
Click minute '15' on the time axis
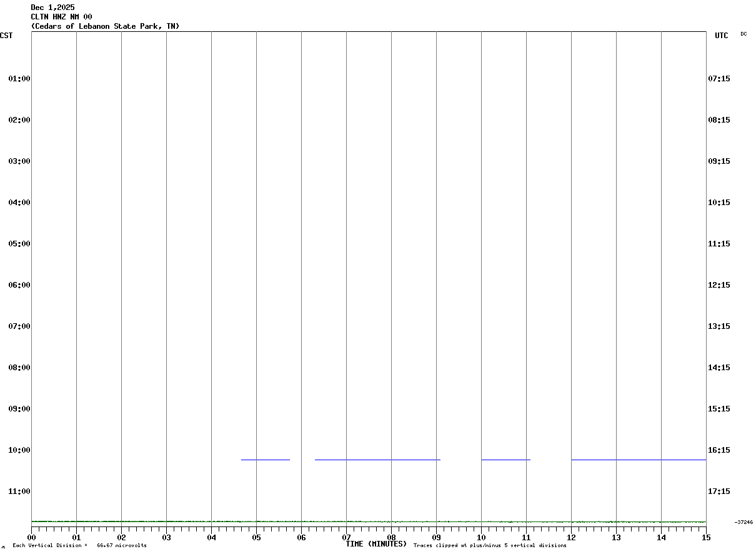706,538
